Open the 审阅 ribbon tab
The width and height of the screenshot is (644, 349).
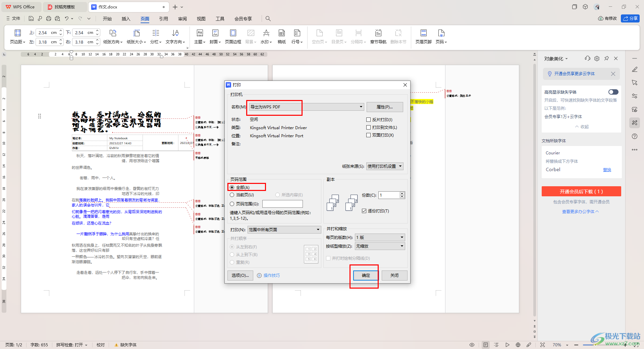tap(182, 19)
